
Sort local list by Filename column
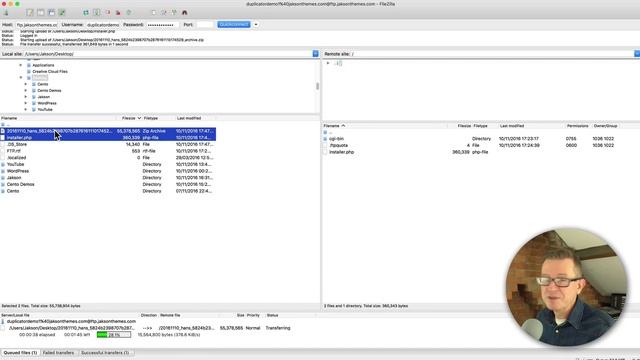pyautogui.click(x=57, y=118)
